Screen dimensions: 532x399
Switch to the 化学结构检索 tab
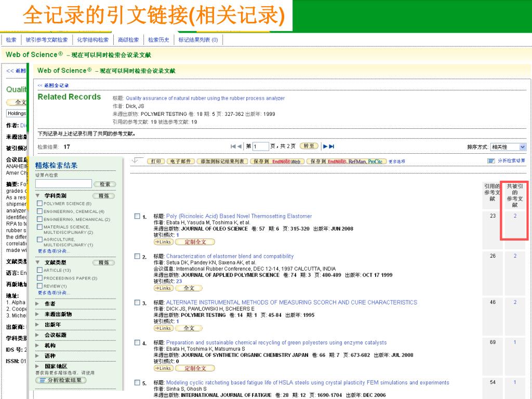pos(93,39)
